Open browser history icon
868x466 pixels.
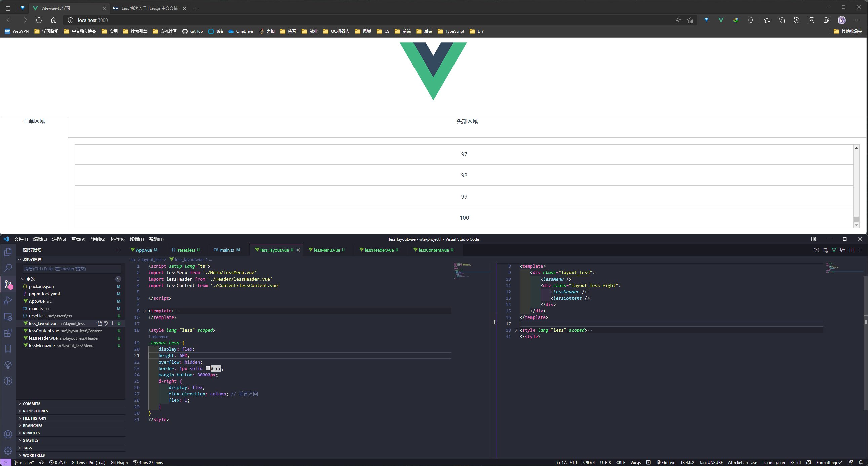tap(797, 20)
